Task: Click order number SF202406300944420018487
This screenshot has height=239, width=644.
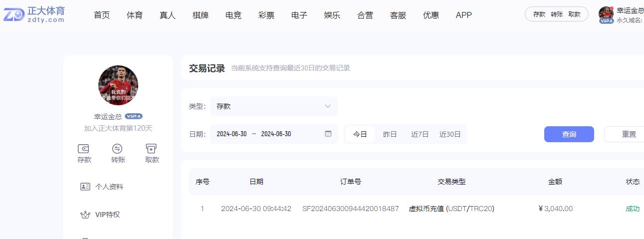Action: click(x=351, y=209)
